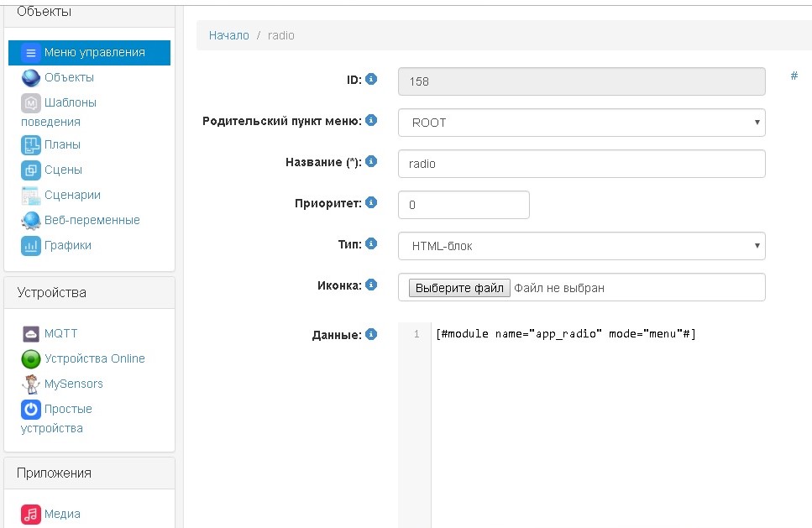Screen dimensions: 812x528
Task: Click the # link next to ID field
Action: pyautogui.click(x=794, y=76)
